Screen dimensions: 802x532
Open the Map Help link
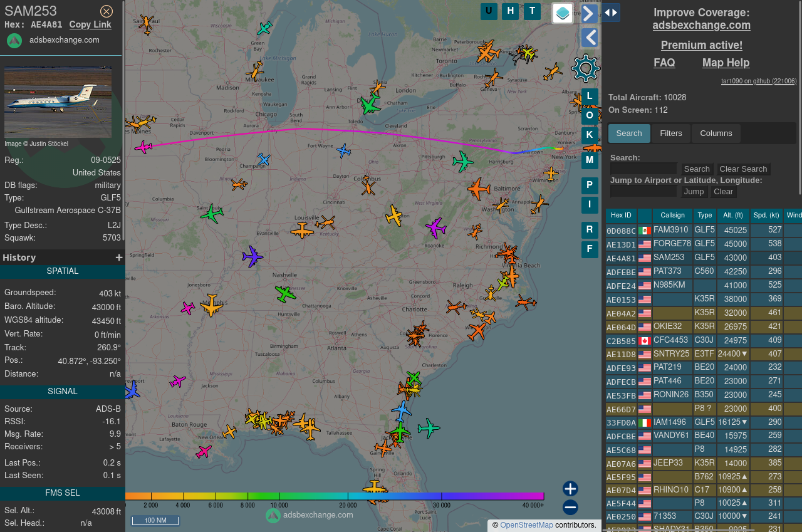point(726,63)
